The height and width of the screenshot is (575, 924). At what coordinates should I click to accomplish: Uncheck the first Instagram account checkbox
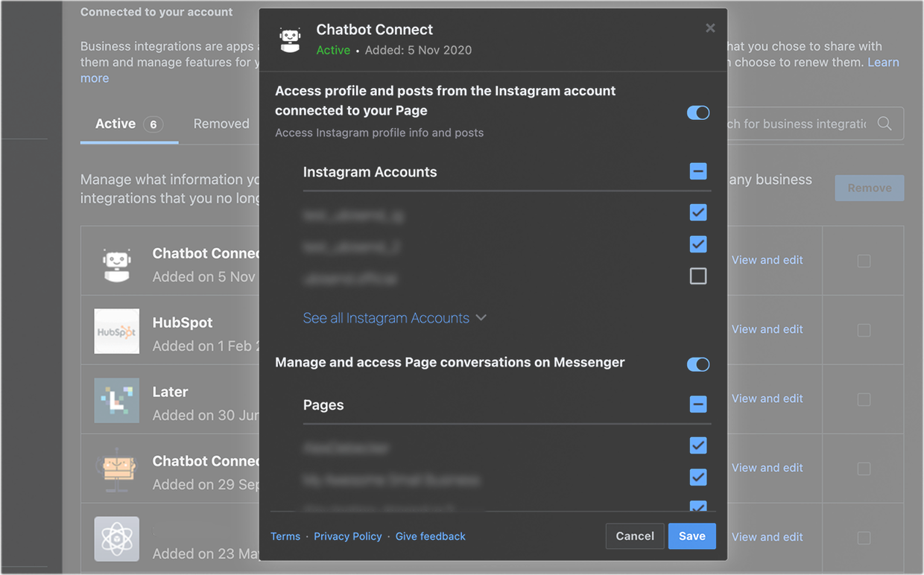[698, 213]
